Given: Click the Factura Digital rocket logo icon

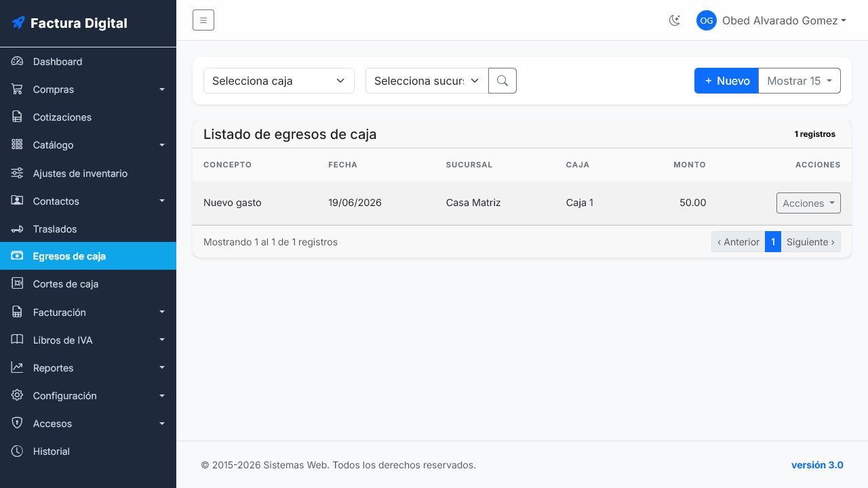Looking at the screenshot, I should click(18, 23).
